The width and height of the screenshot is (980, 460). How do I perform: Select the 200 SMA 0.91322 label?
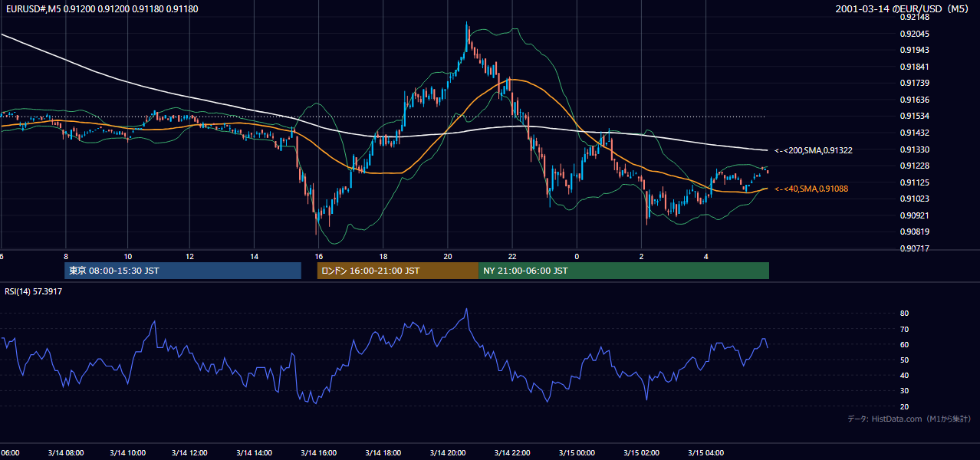pyautogui.click(x=814, y=150)
